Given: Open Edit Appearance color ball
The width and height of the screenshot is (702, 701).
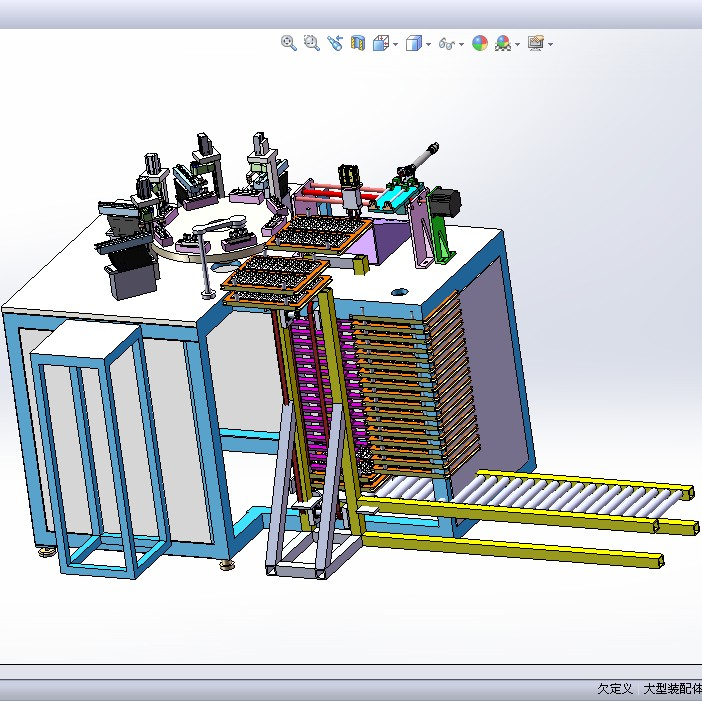Looking at the screenshot, I should [480, 43].
